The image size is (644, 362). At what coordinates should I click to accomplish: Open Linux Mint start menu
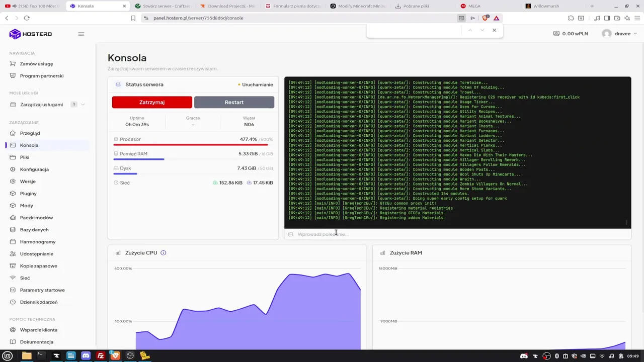click(8, 356)
